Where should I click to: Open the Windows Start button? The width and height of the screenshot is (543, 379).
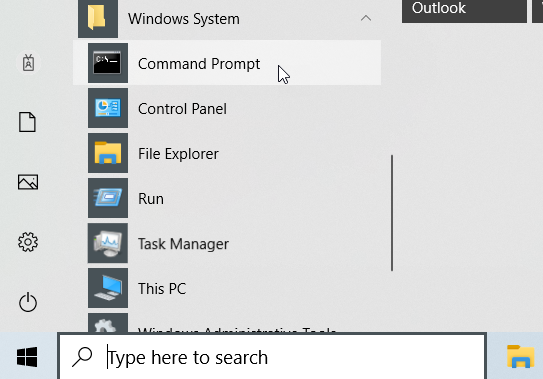coord(27,357)
